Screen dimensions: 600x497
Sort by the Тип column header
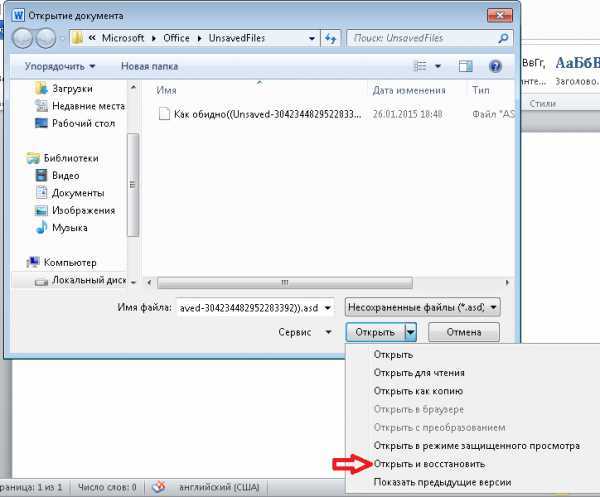coord(481,90)
